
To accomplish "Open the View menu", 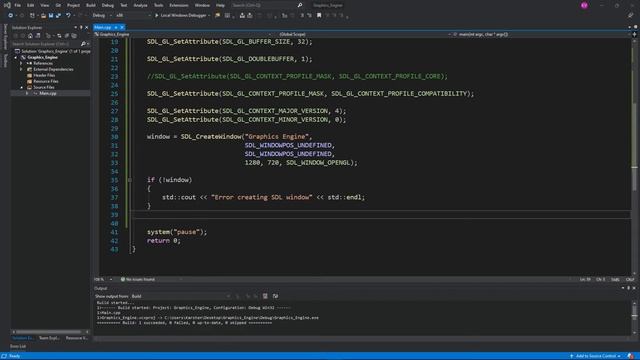I will coord(44,5).
